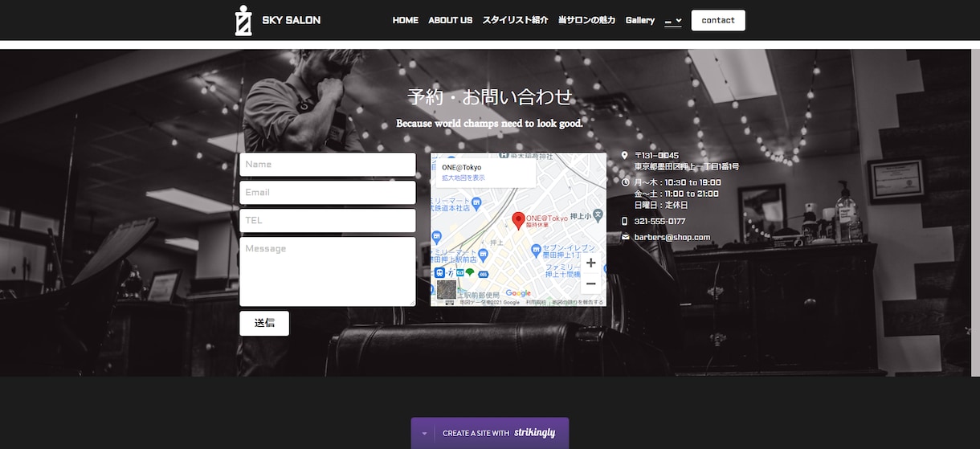
Task: Open the HOME menu item
Action: [x=405, y=20]
